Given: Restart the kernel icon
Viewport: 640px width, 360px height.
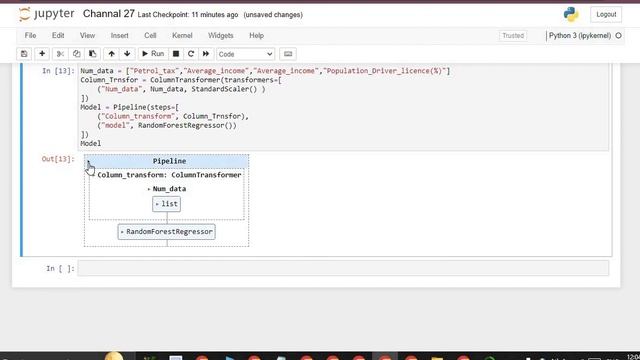Looking at the screenshot, I should [x=191, y=54].
